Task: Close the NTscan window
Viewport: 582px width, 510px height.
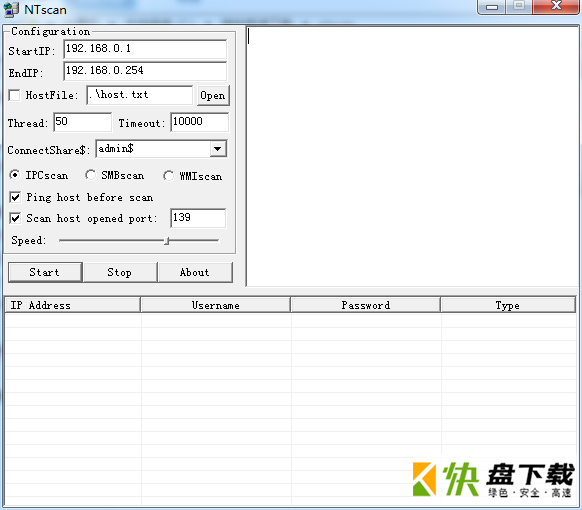Action: click(556, 7)
